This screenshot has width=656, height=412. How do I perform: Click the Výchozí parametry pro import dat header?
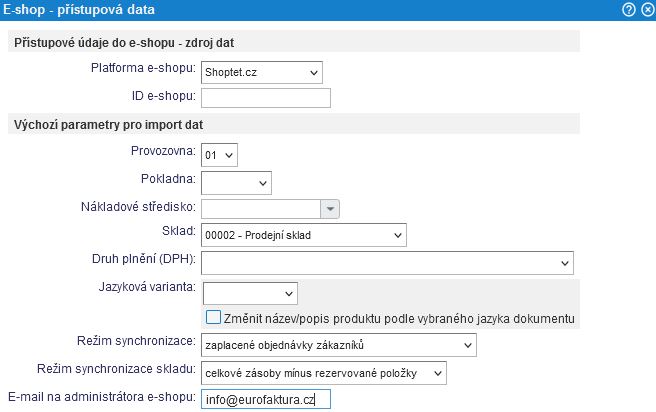pyautogui.click(x=294, y=124)
